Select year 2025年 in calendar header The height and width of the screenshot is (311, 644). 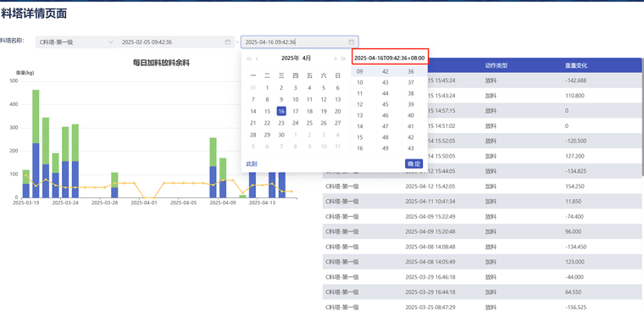tap(291, 58)
